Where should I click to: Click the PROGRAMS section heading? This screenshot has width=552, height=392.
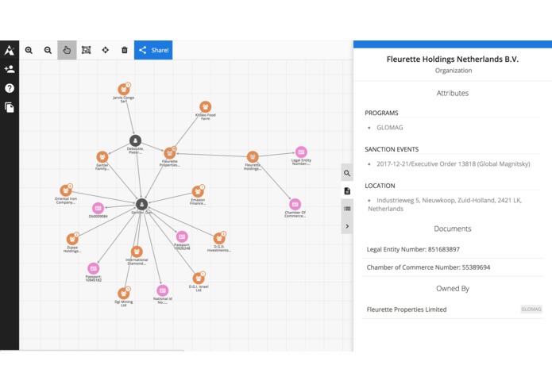click(381, 113)
